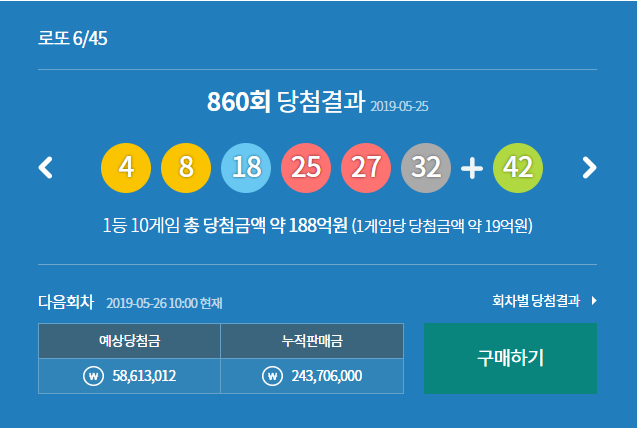Click the red ball number 27
Image resolution: width=637 pixels, height=428 pixels.
pos(366,167)
